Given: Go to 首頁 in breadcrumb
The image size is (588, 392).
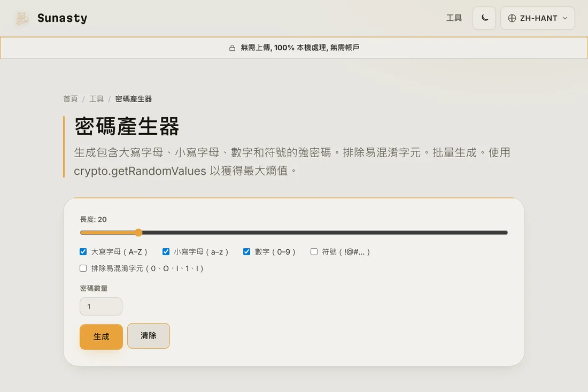Looking at the screenshot, I should click(x=71, y=98).
